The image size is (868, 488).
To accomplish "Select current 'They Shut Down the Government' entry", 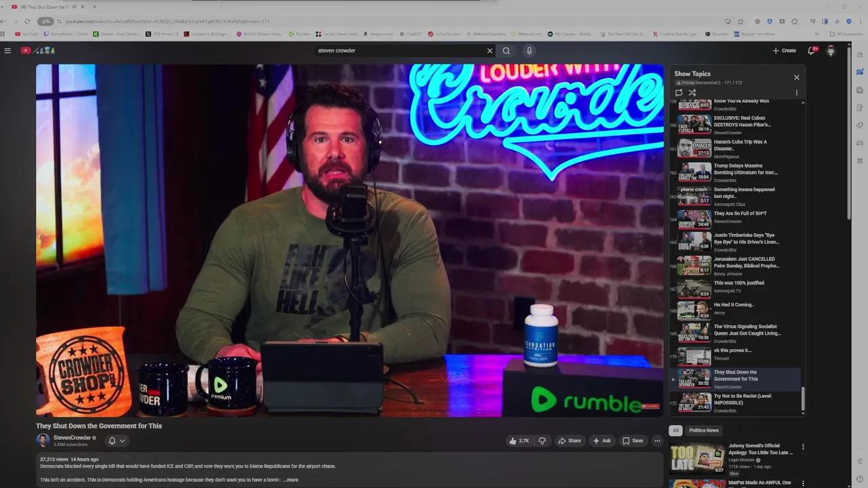I will coord(736,379).
